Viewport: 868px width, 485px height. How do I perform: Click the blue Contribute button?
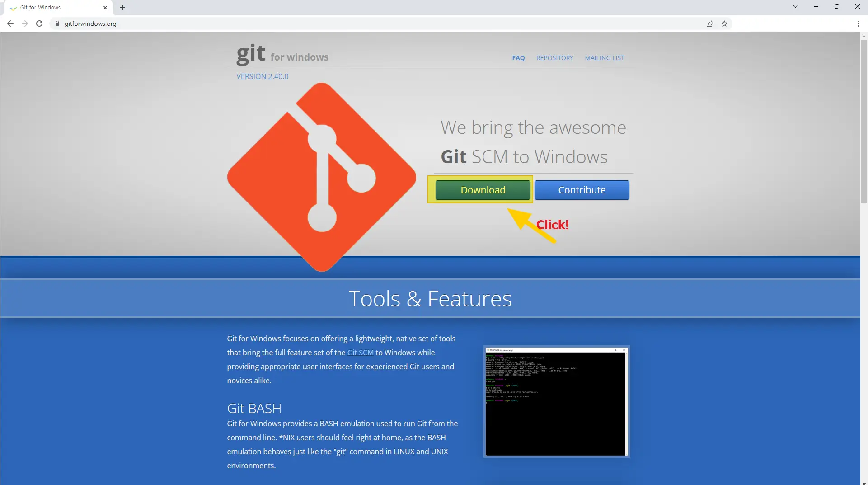tap(582, 190)
